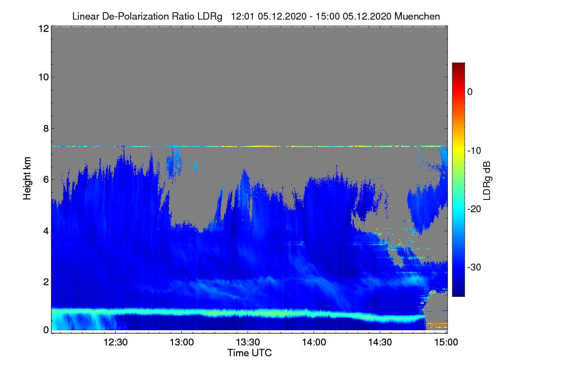Screen dimensions: 588x392
Task: Click the '13:30' time tick label
Action: coord(248,342)
